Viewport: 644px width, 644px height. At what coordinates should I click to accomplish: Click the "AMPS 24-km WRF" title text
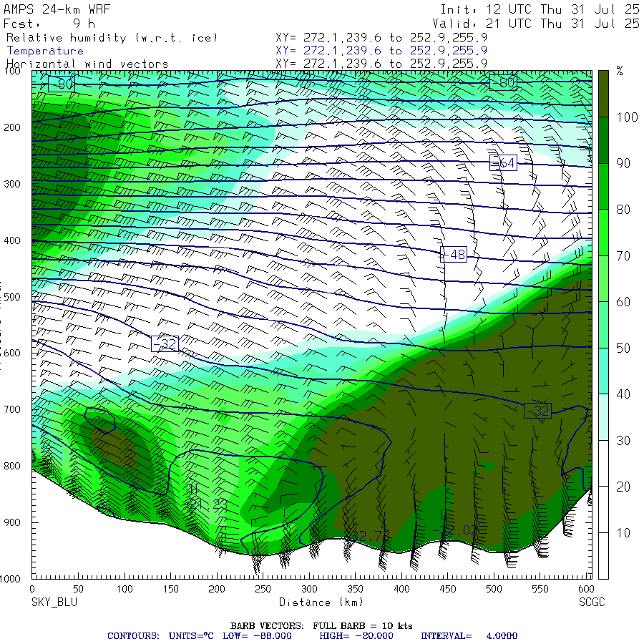57,9
